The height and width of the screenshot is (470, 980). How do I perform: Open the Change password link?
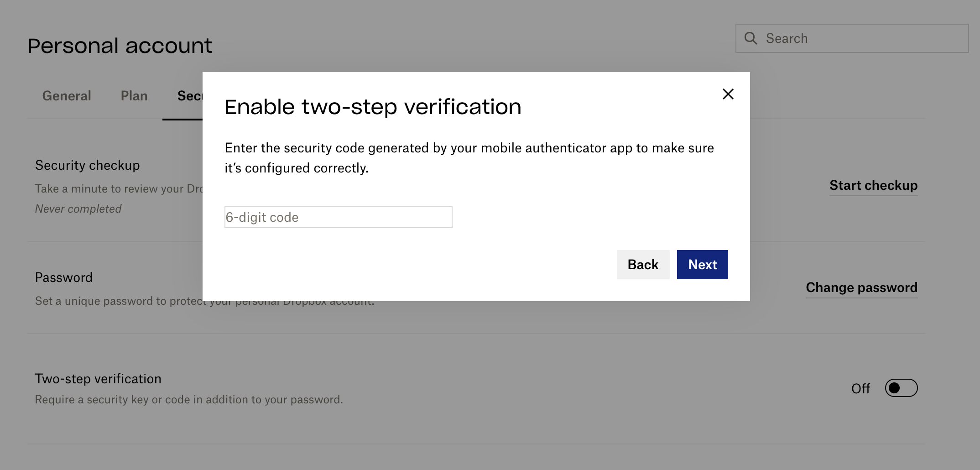tap(861, 287)
